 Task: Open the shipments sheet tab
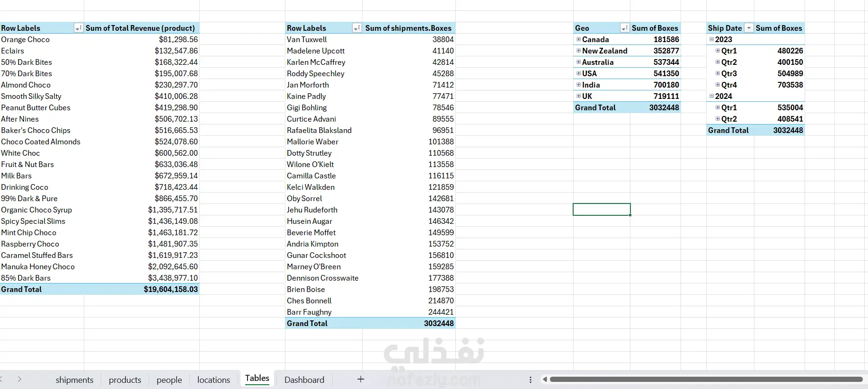pyautogui.click(x=74, y=380)
